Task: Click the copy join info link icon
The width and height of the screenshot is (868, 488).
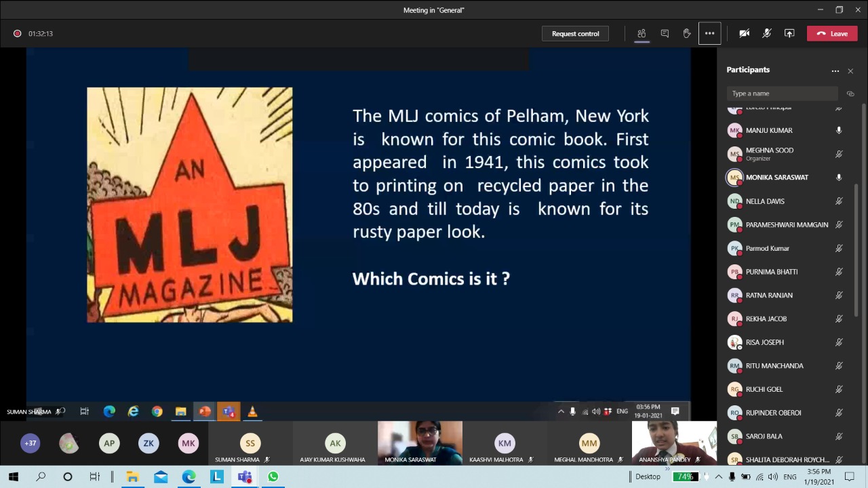Action: tap(850, 94)
